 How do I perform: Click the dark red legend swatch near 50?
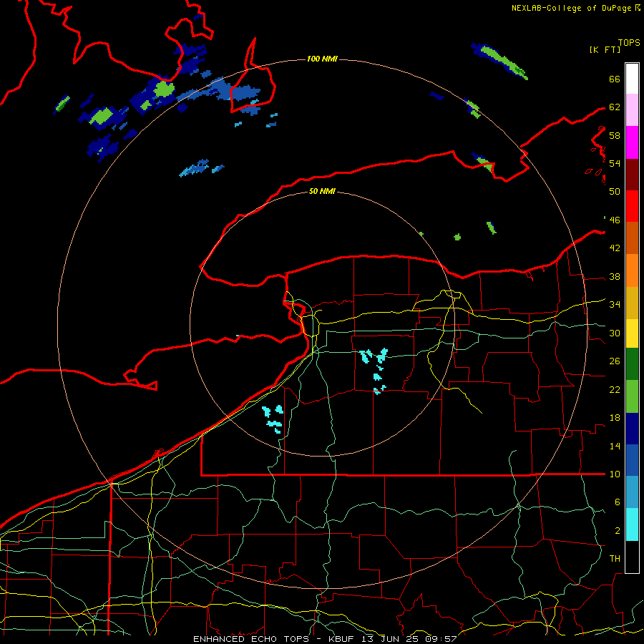coord(632,175)
